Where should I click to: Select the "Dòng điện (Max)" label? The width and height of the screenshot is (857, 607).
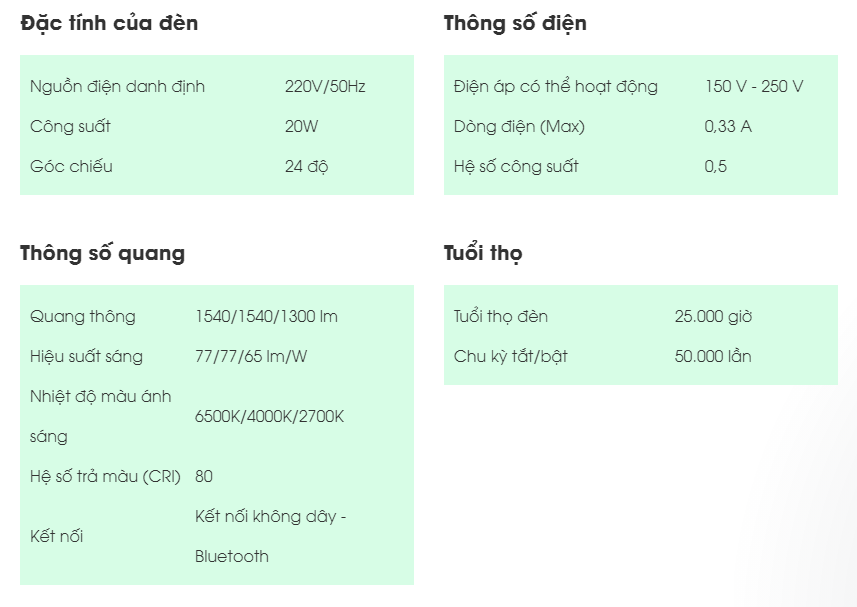[x=519, y=126]
